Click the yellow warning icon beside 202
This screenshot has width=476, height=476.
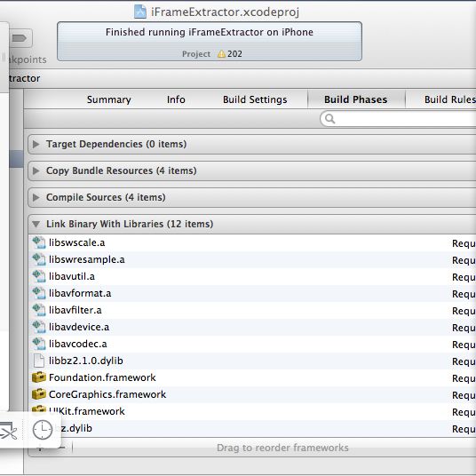pos(221,54)
